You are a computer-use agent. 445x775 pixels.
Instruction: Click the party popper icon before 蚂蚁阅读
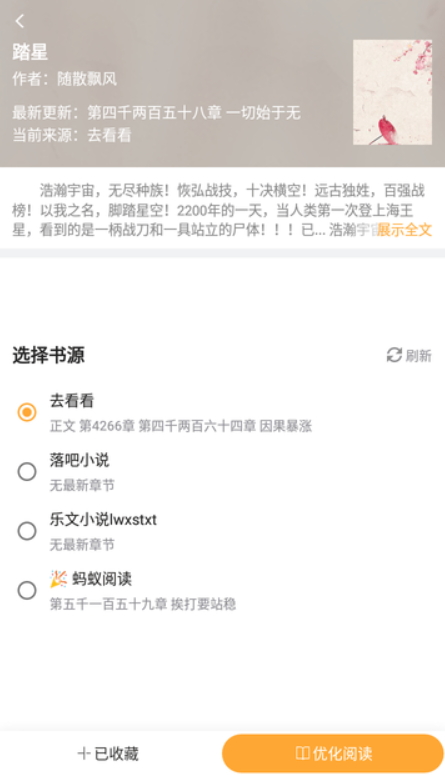click(58, 578)
